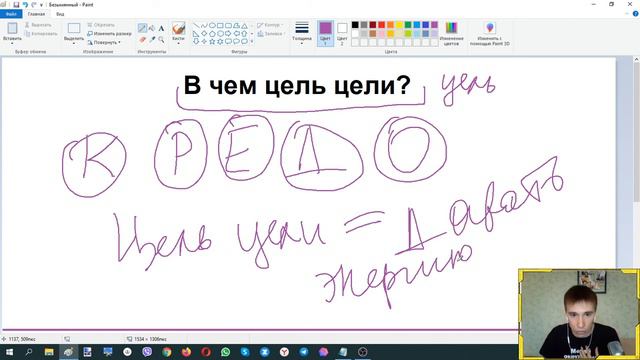Pick the orange color swatch

[x=390, y=25]
